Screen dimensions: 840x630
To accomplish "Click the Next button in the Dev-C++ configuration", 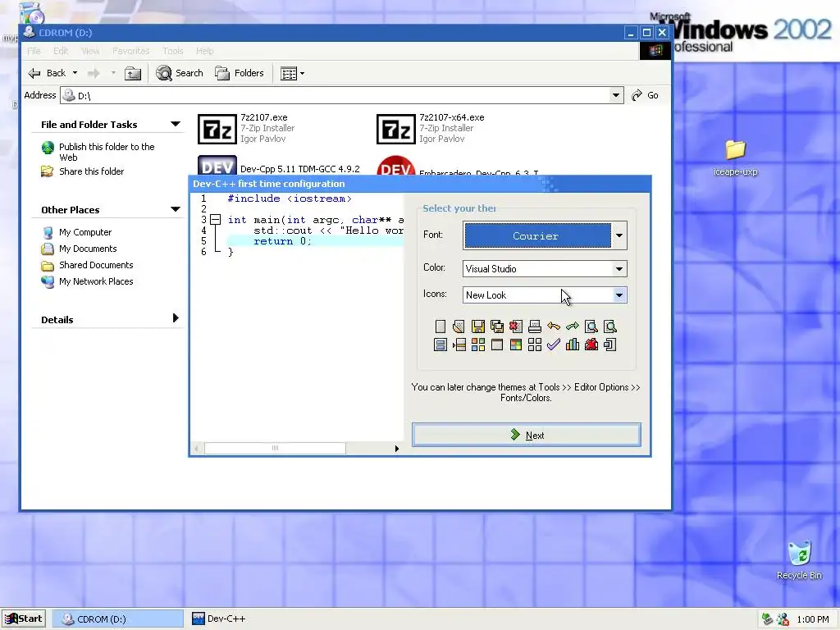I will [526, 435].
